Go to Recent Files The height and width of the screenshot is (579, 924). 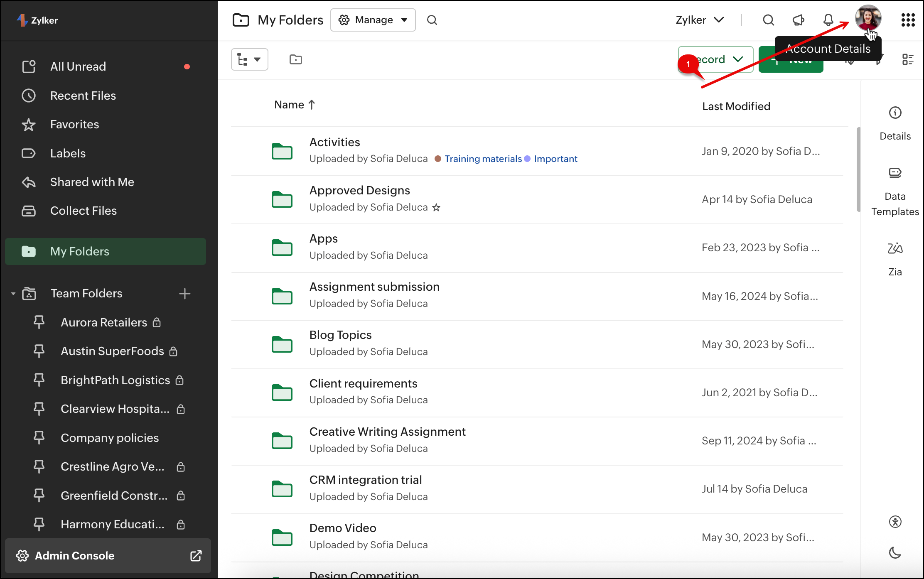click(x=83, y=96)
